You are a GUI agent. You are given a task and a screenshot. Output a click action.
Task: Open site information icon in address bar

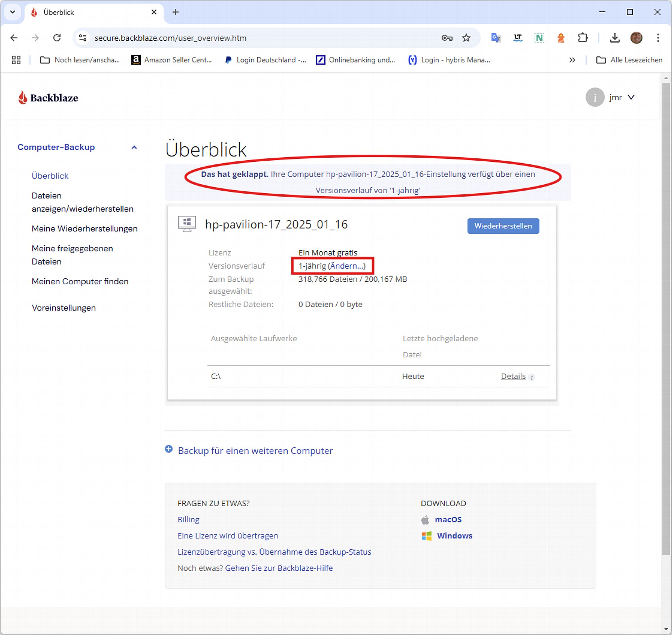[83, 38]
